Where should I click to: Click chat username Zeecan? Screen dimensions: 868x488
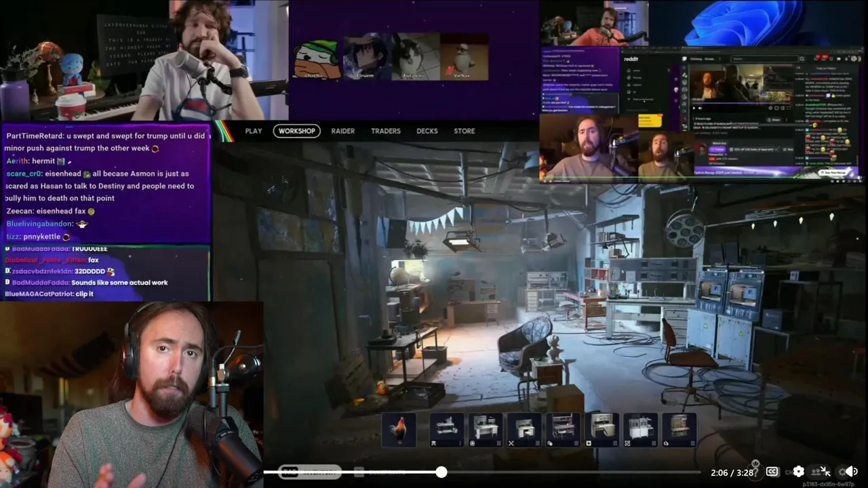coord(20,211)
